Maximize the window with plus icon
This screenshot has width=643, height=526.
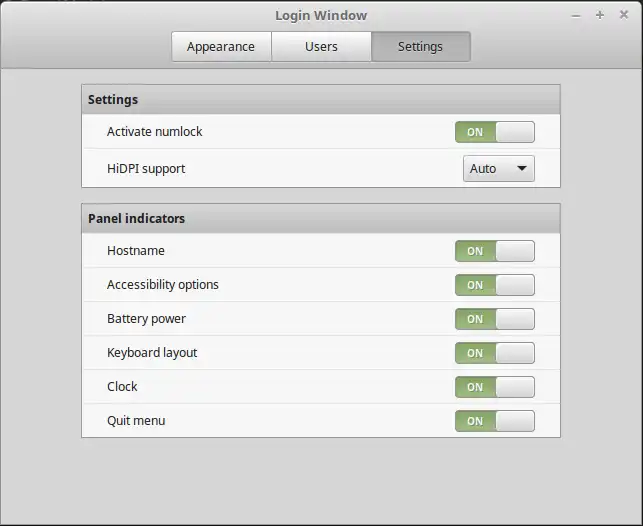600,15
